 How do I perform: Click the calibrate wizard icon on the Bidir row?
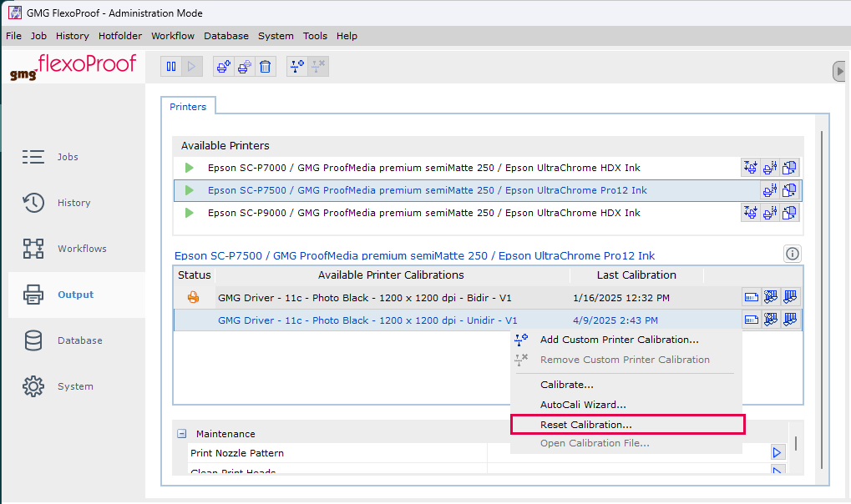(x=770, y=297)
